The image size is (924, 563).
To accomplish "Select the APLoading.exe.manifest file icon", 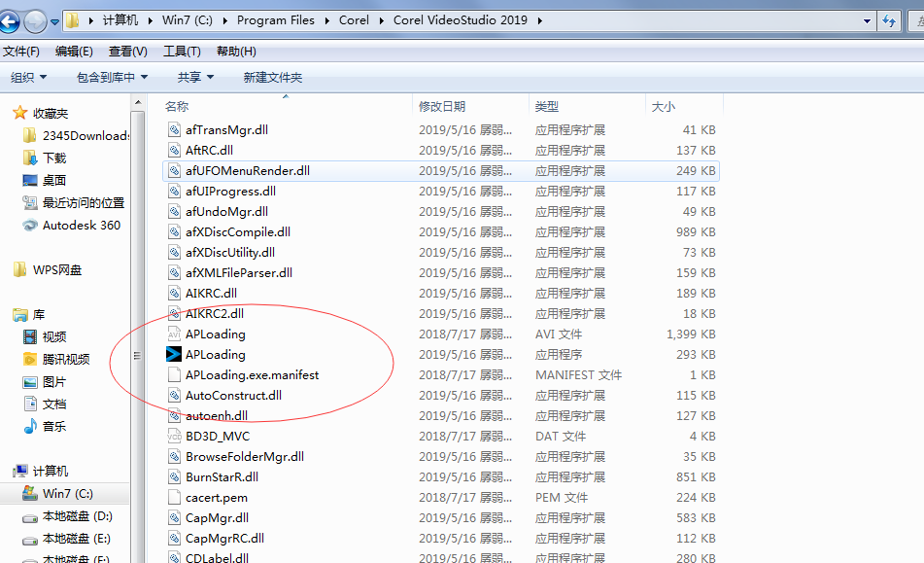I will point(174,375).
